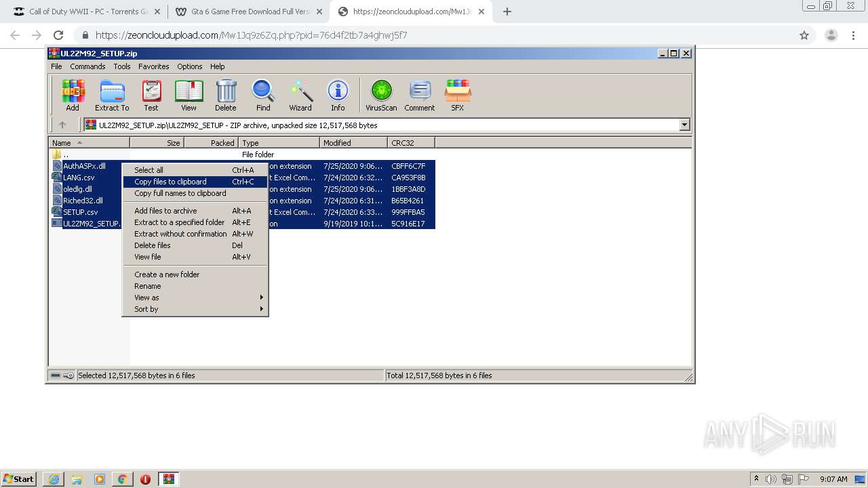Click the volume icon in system tray
The image size is (868, 488).
(x=771, y=479)
